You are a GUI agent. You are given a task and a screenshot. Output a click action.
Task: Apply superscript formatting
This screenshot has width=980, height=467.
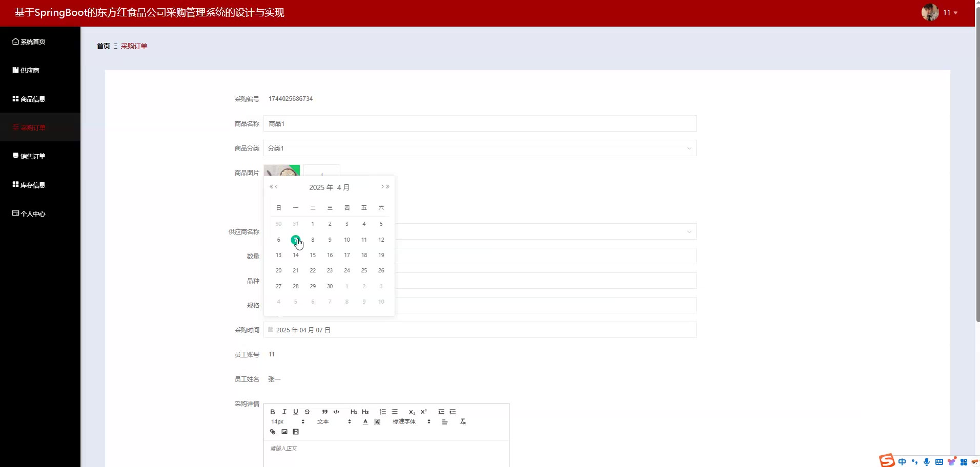click(424, 412)
